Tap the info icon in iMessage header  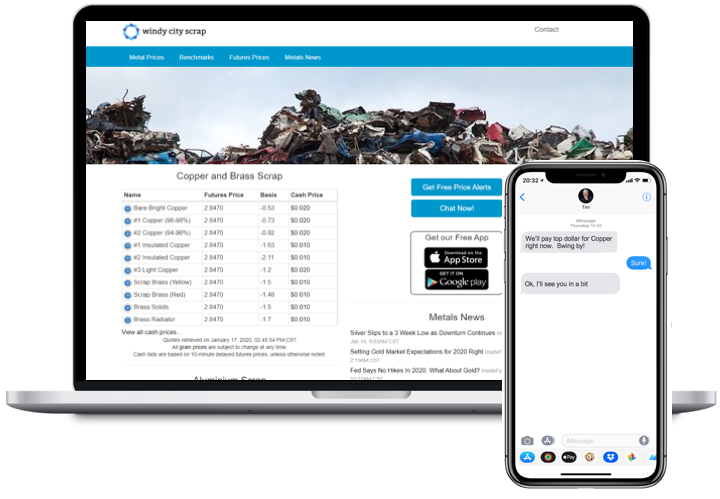pyautogui.click(x=646, y=197)
